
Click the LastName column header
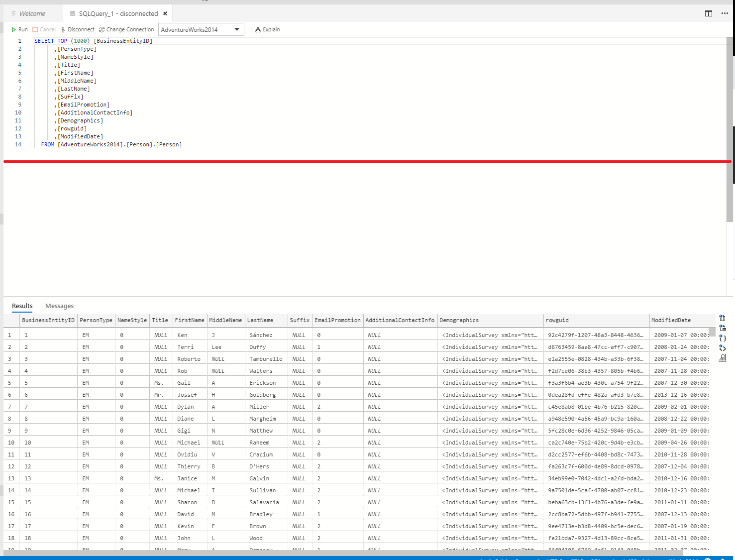coord(266,320)
